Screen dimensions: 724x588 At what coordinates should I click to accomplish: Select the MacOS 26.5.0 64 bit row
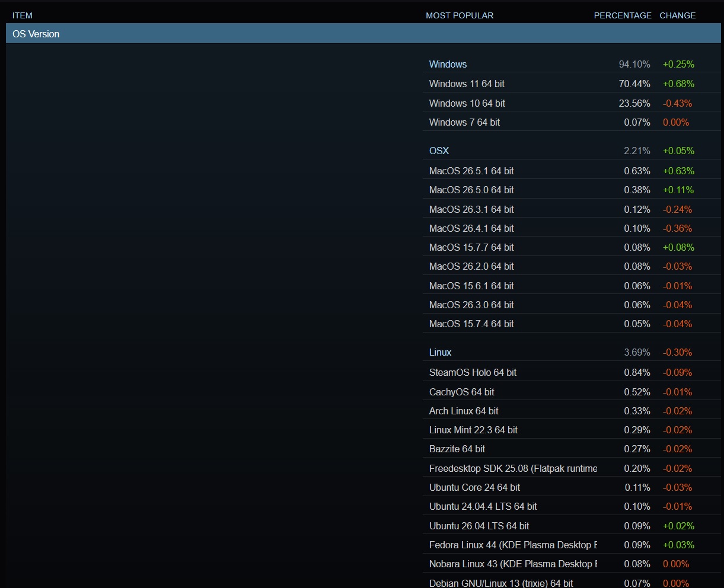[572, 190]
